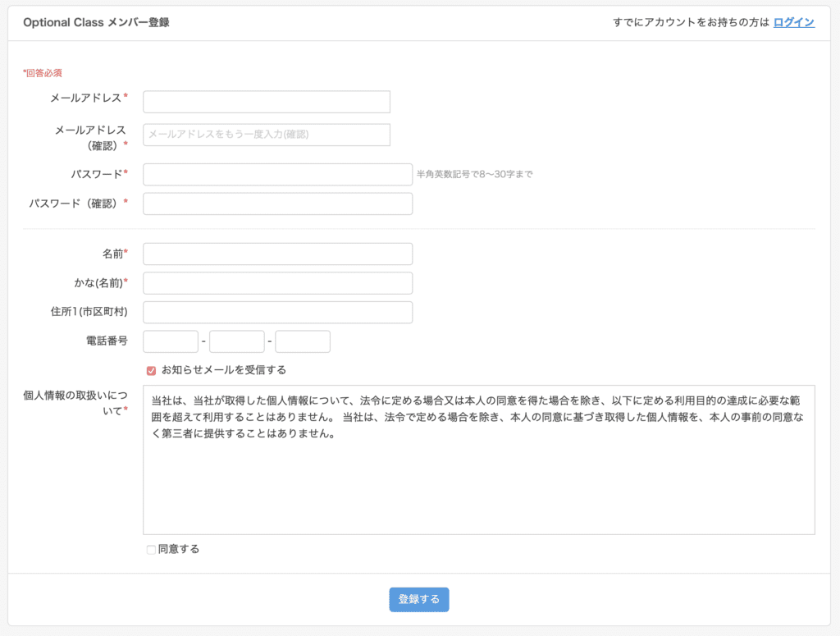The width and height of the screenshot is (840, 636).
Task: Click the middle 電話番号 box
Action: tap(237, 341)
